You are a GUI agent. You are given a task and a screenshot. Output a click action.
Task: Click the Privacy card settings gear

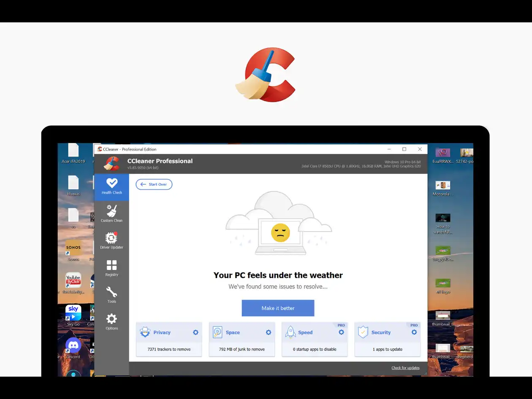coord(195,332)
